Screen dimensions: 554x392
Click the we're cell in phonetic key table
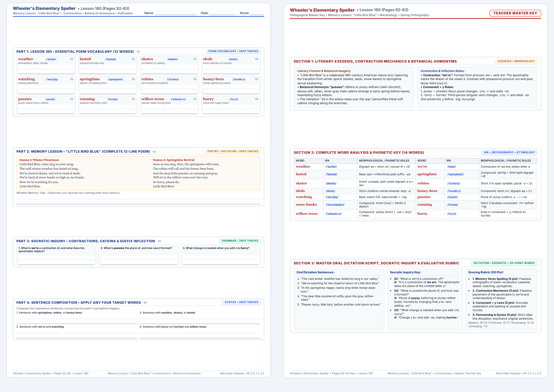point(430,167)
